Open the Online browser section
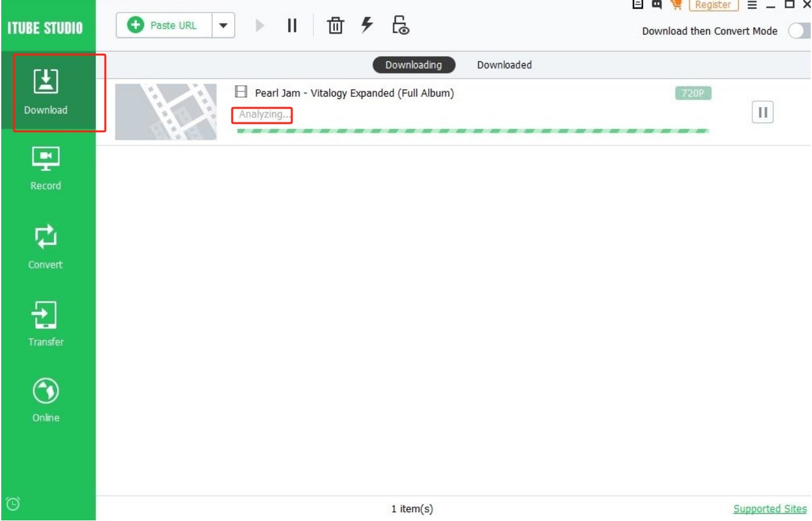812x521 pixels. tap(46, 400)
